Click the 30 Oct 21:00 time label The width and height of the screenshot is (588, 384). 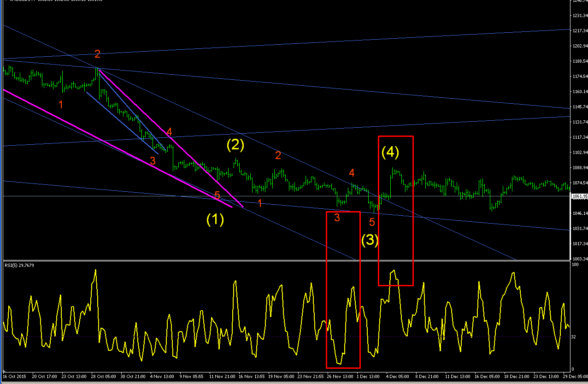click(134, 377)
